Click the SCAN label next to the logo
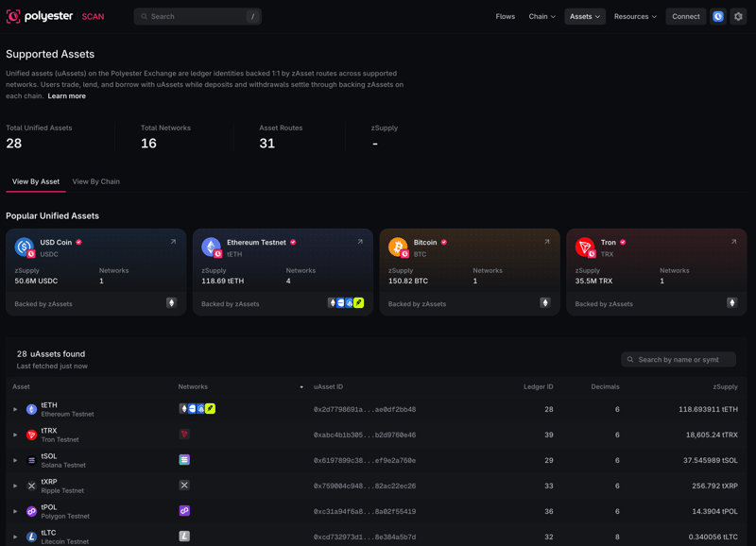 (93, 16)
